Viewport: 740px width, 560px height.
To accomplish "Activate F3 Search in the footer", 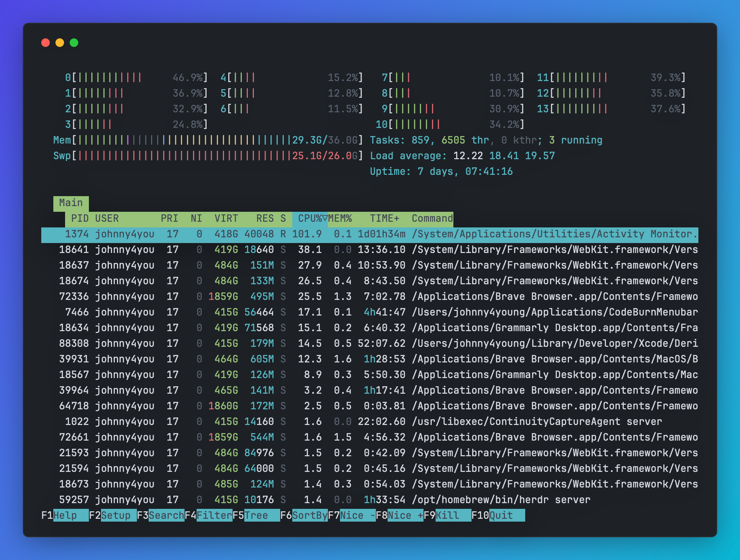I will (161, 515).
